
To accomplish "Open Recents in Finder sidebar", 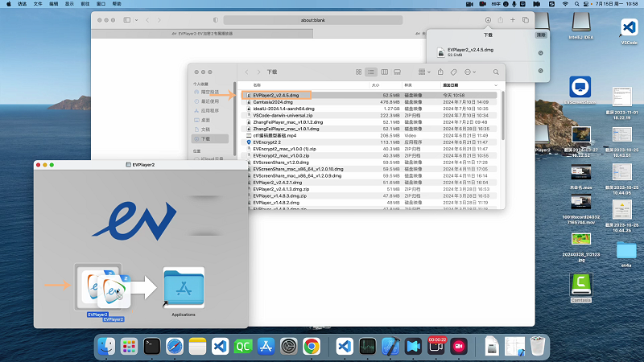I will (x=210, y=101).
